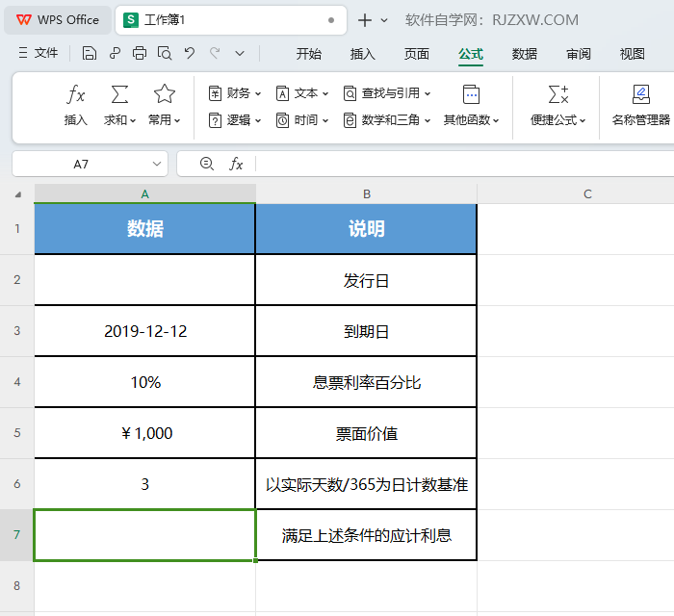Open the 文件 menu
This screenshot has width=674, height=616.
point(39,53)
